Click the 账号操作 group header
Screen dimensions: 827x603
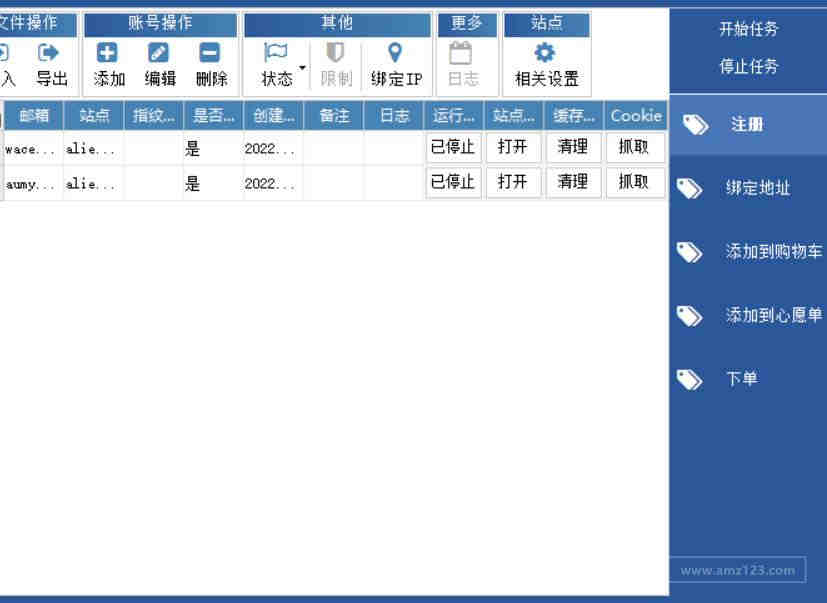tap(160, 24)
